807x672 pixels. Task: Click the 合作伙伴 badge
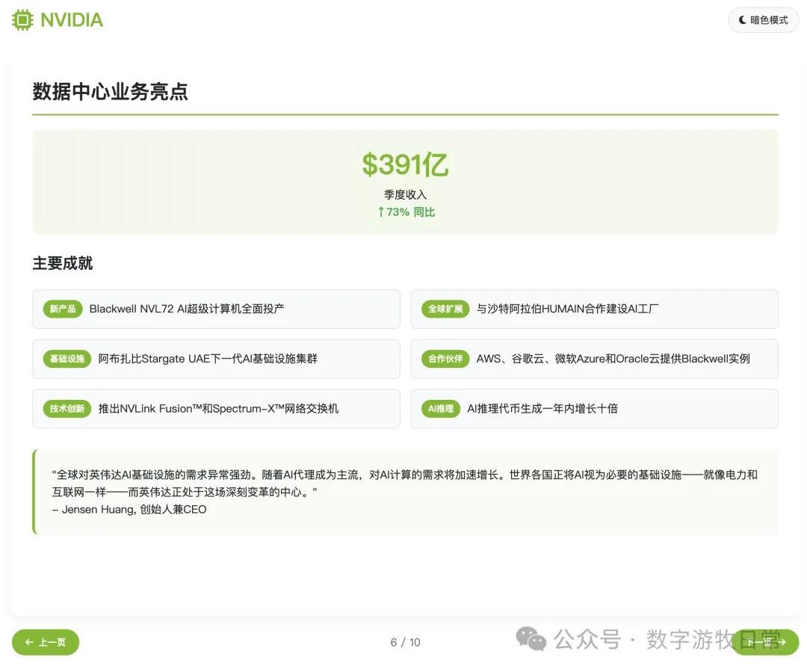(x=445, y=359)
